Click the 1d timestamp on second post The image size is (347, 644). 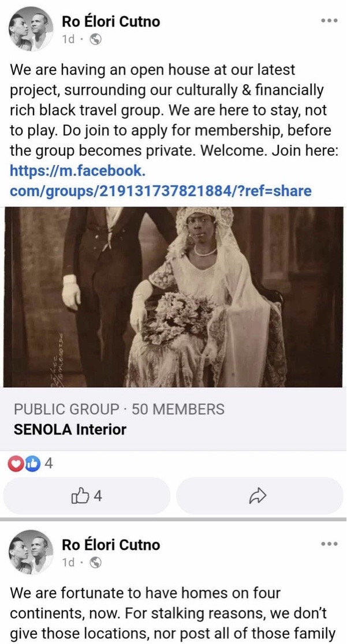click(x=68, y=562)
